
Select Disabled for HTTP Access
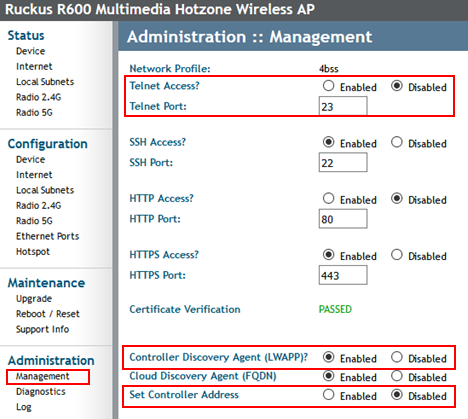(397, 199)
